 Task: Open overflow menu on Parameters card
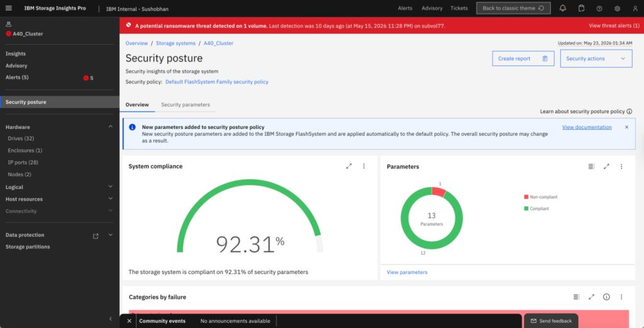(x=621, y=166)
